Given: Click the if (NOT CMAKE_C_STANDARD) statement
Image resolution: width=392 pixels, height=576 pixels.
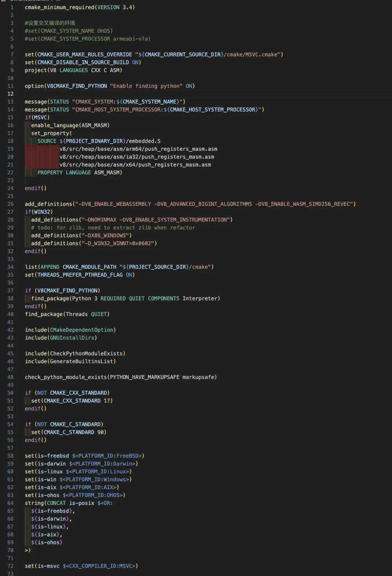Looking at the screenshot, I should coord(64,424).
